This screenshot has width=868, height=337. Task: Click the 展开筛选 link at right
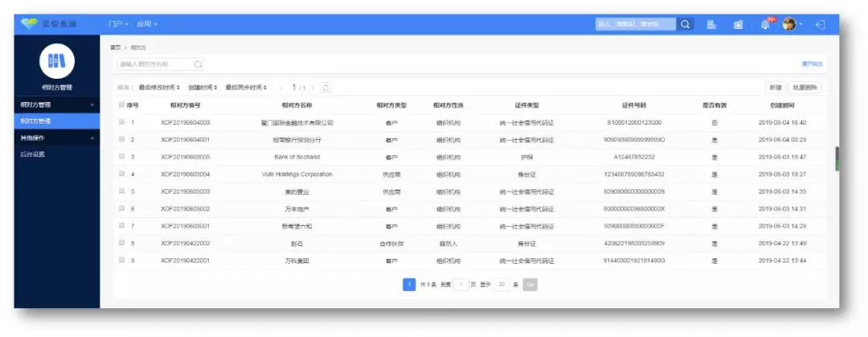point(812,64)
